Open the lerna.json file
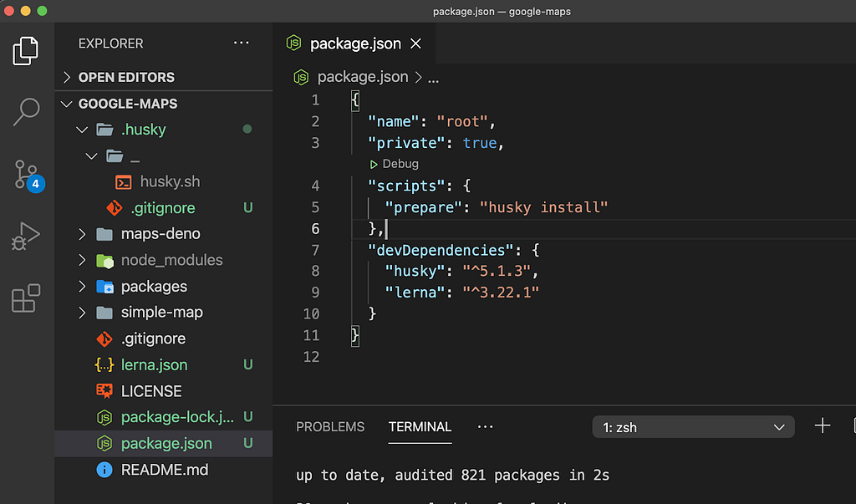Image resolution: width=856 pixels, height=504 pixels. click(164, 364)
